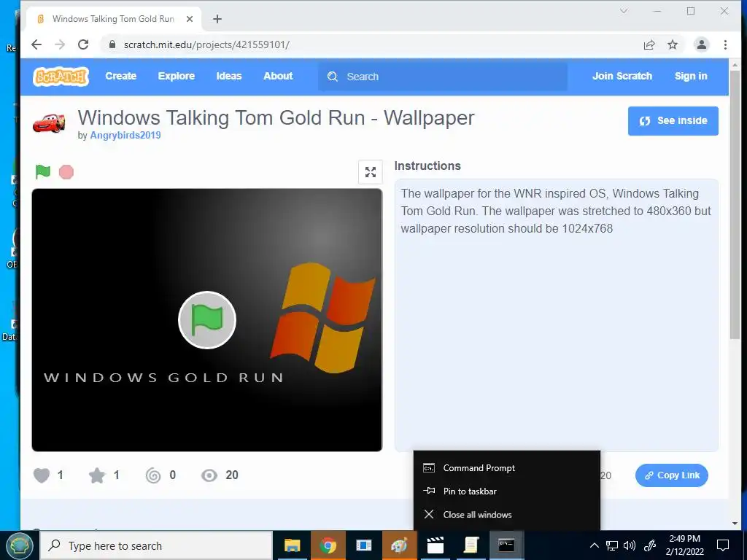Screen dimensions: 747x560
Task: Select Command Prompt in jump list
Action: 507,468
